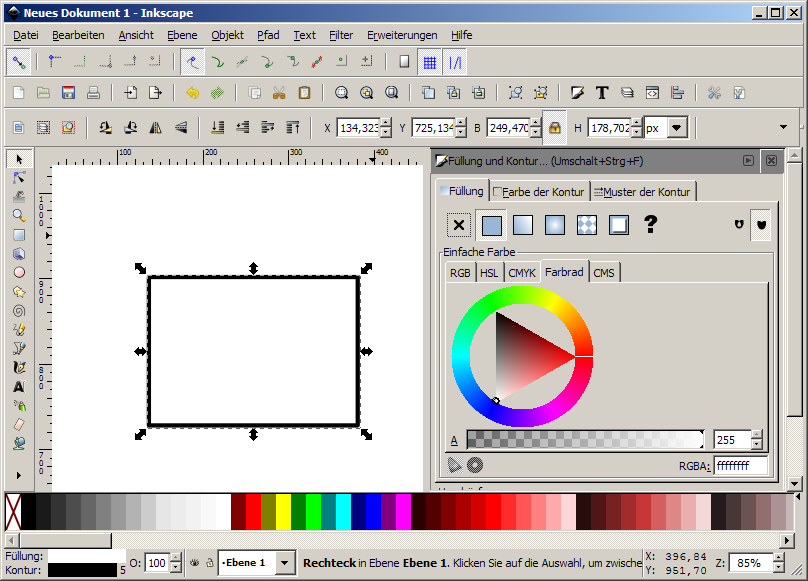The image size is (808, 581).
Task: Open the Pfad menu
Action: pos(268,35)
